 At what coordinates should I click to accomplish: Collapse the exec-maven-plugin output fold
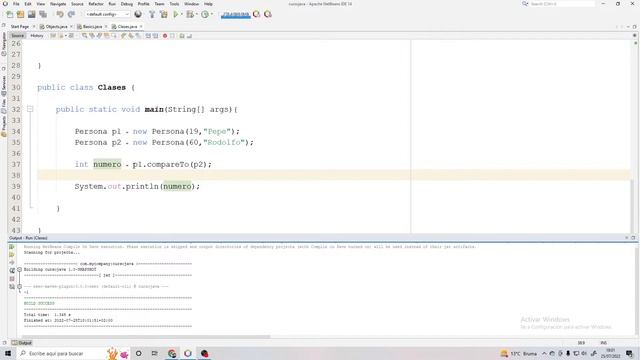coord(19,287)
